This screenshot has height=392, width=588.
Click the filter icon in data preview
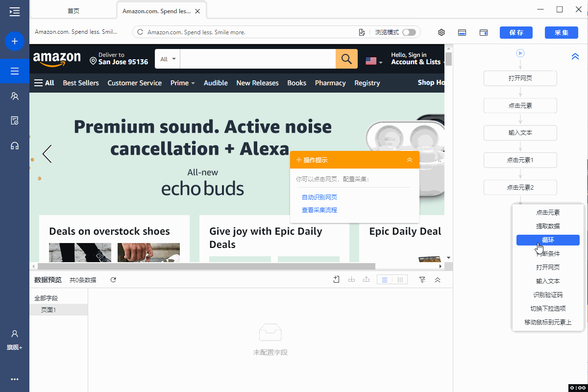(422, 279)
